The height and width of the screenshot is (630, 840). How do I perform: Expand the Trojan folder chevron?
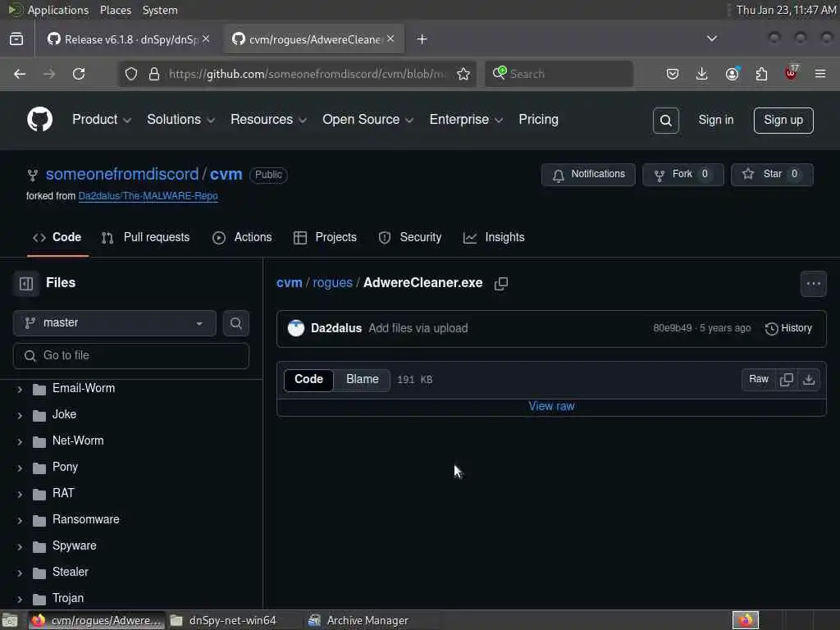click(x=20, y=599)
